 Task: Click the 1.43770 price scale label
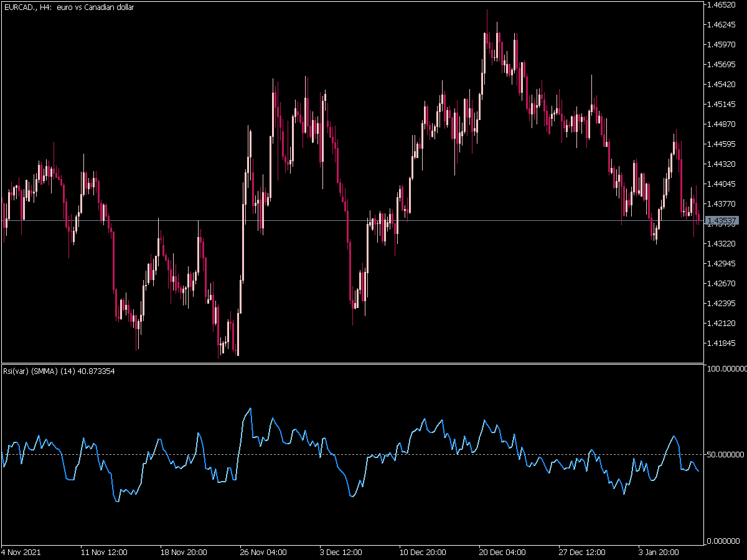click(723, 204)
